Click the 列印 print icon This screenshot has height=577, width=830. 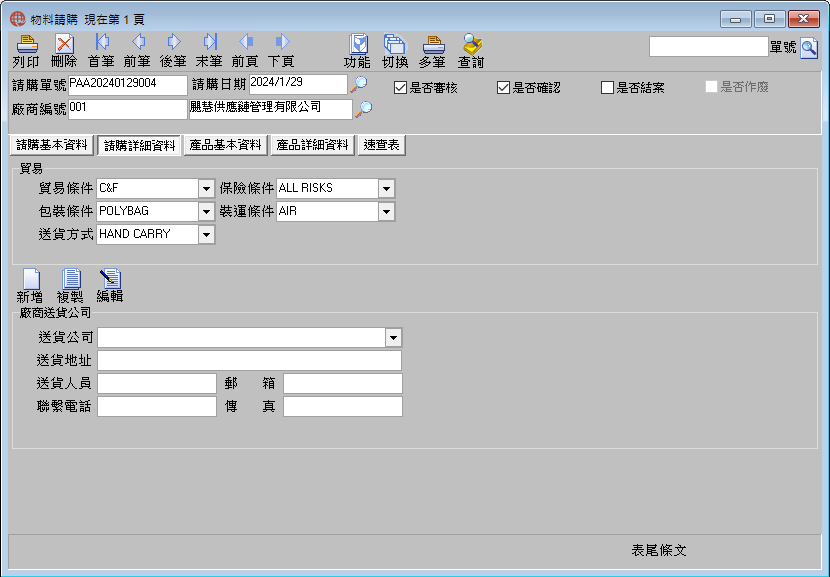(26, 51)
